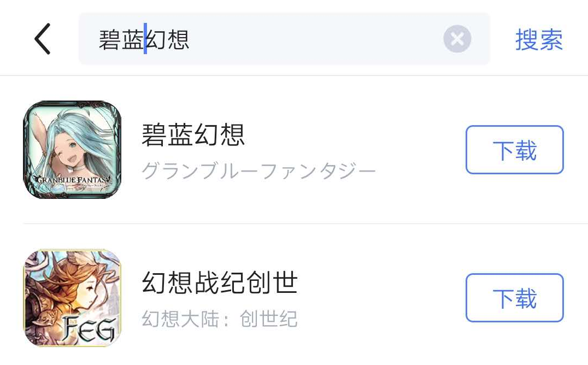The image size is (588, 365).
Task: Open the FEG game app icon
Action: [72, 298]
